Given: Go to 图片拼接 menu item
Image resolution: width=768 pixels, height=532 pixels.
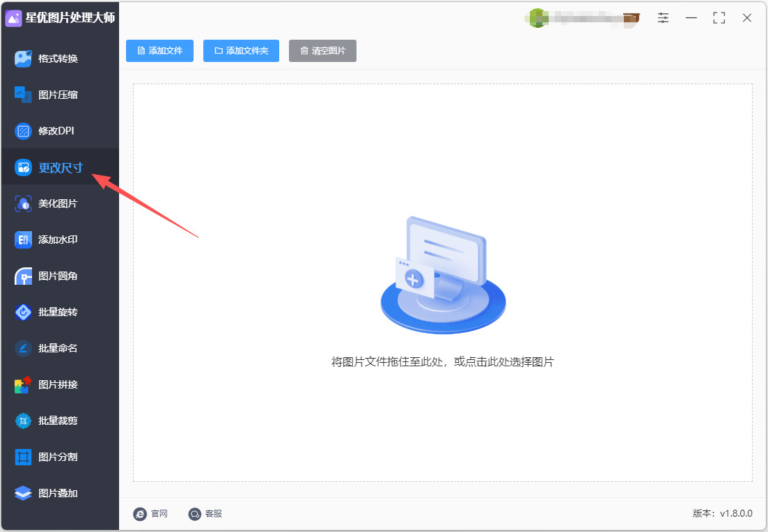Looking at the screenshot, I should (x=60, y=384).
